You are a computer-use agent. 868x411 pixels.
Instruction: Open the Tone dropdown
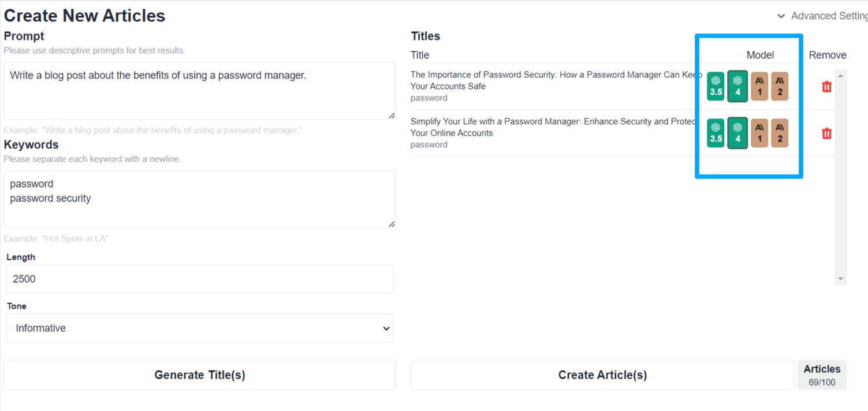[x=200, y=328]
